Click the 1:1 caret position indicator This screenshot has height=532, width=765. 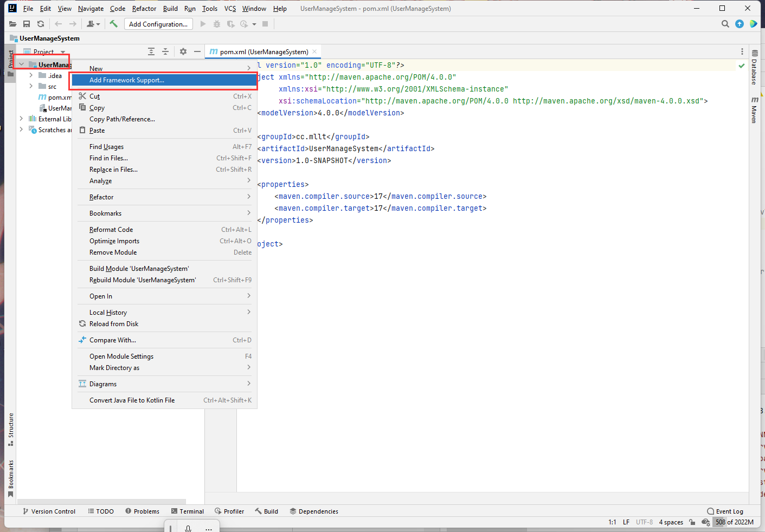tap(612, 522)
